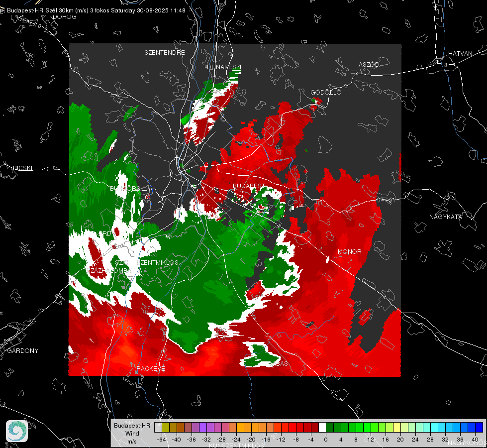
Task: Click the RACKEVE town label
Action: pos(151,368)
